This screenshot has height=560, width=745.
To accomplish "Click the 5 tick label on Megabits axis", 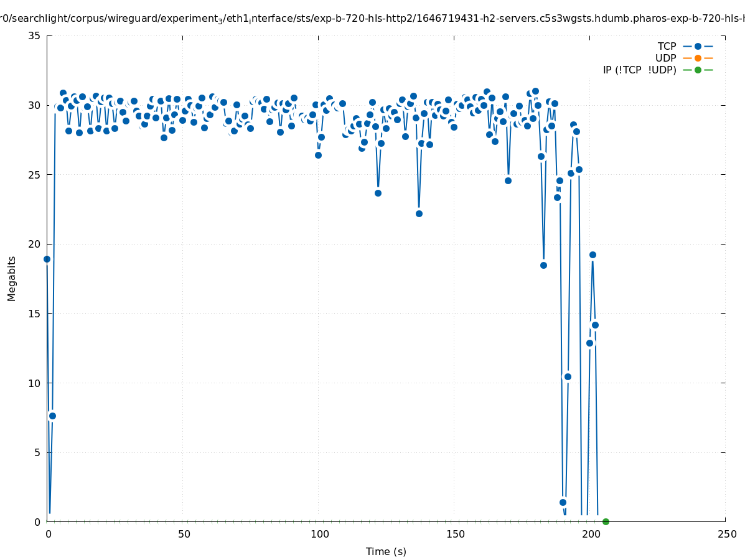I will (x=37, y=452).
